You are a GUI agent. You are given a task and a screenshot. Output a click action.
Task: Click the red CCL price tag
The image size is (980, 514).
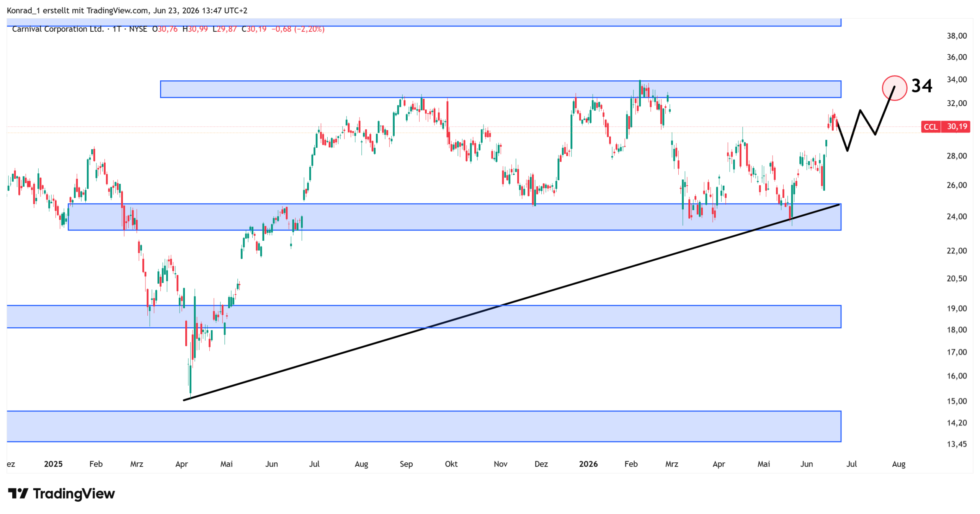(x=945, y=127)
